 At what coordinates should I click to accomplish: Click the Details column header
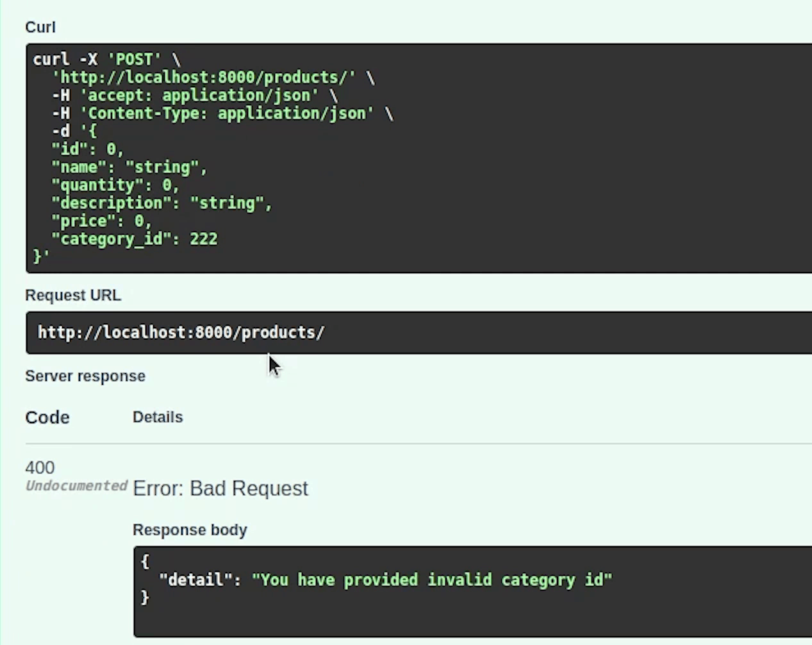[158, 417]
